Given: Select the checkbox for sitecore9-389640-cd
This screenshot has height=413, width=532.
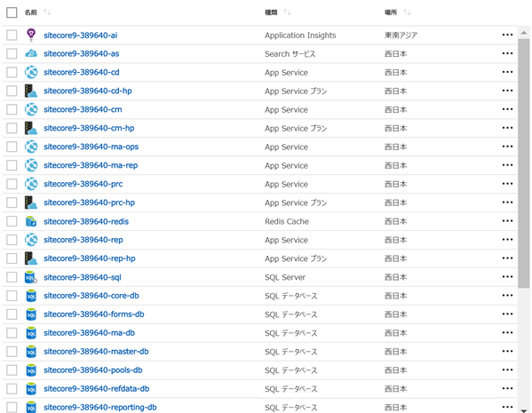Looking at the screenshot, I should [x=12, y=72].
